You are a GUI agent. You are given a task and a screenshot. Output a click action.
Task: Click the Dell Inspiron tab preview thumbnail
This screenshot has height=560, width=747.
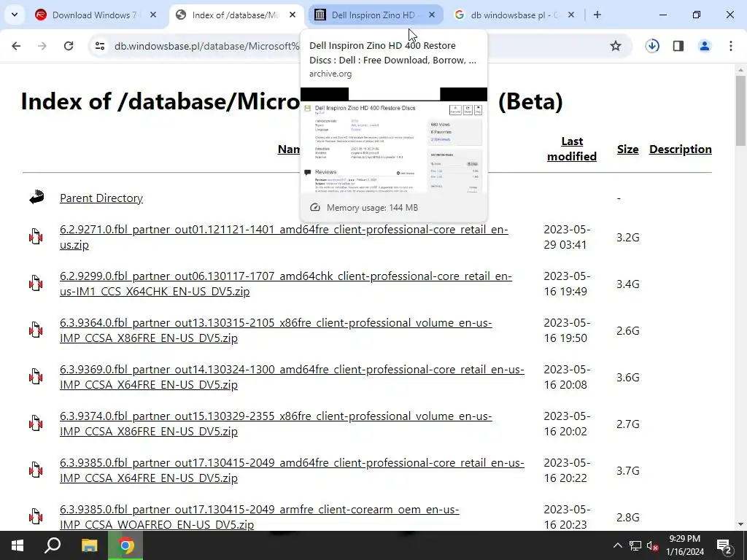(393, 140)
